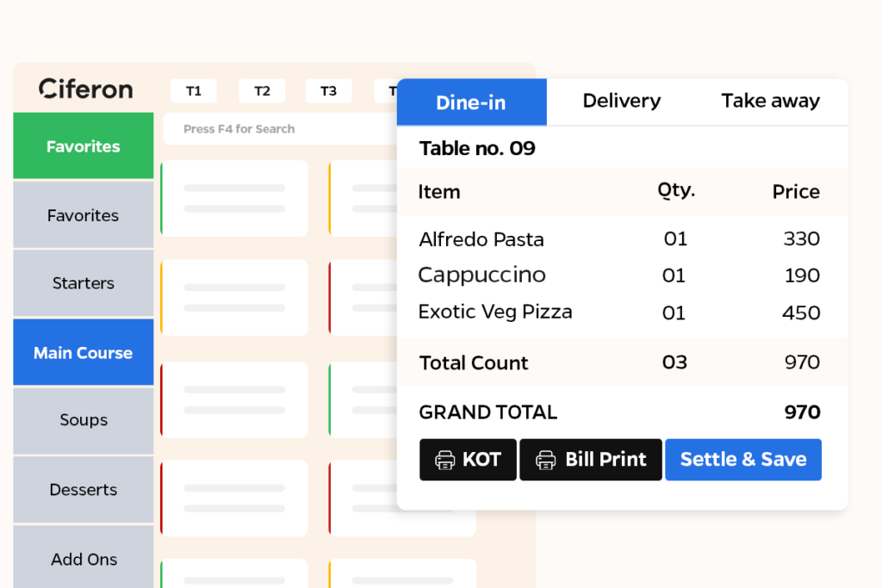Click the Settle & Save button

click(743, 460)
